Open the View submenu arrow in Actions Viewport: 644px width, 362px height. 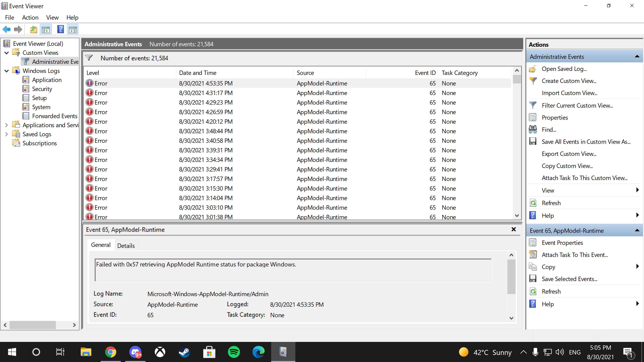(x=637, y=190)
